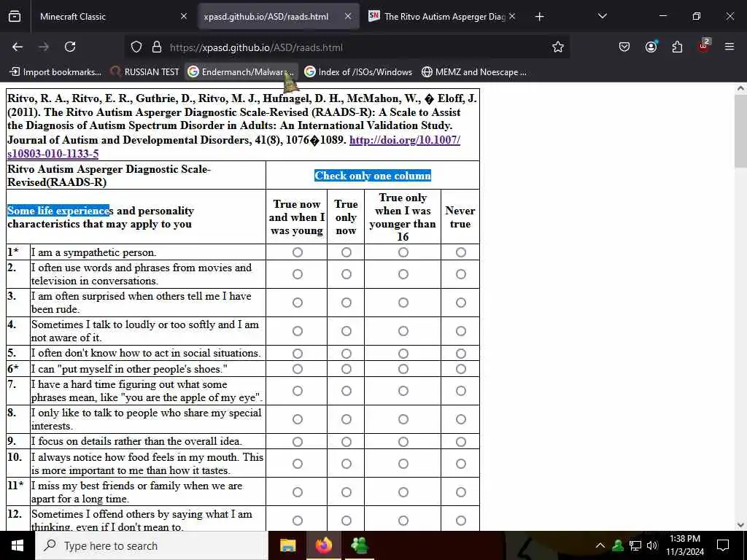Open a new tab with plus button
The height and width of the screenshot is (560, 747).
(x=539, y=17)
